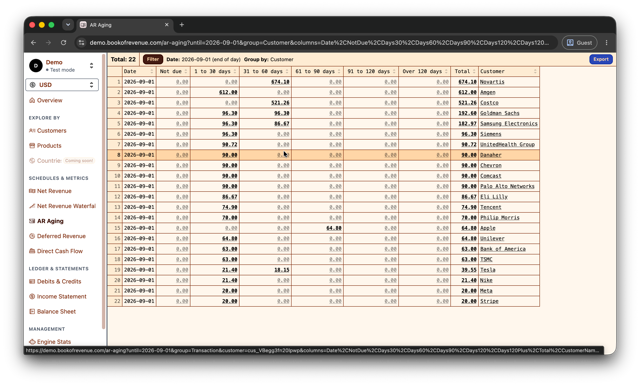Open the USD currency dropdown
Screen dimensions: 640x386
[62, 85]
